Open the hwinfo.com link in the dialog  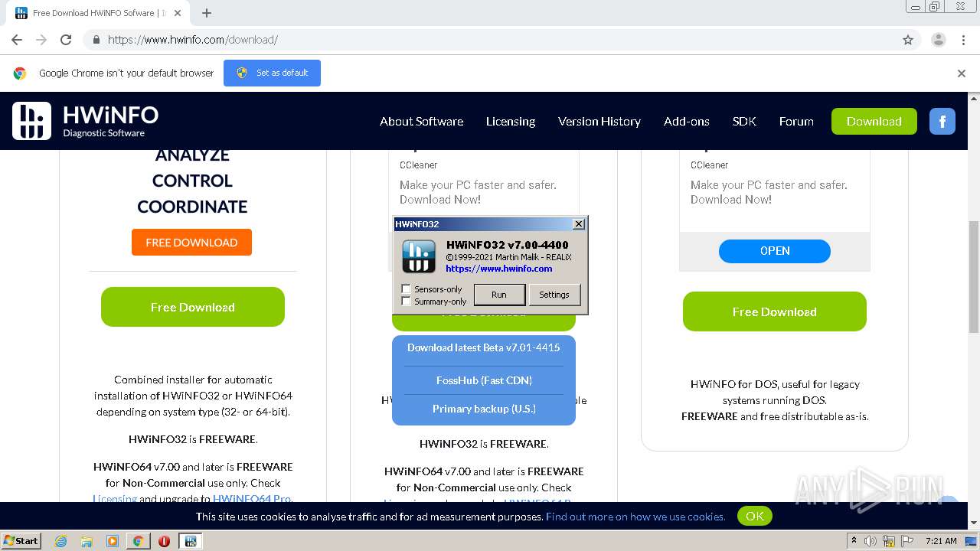point(499,269)
